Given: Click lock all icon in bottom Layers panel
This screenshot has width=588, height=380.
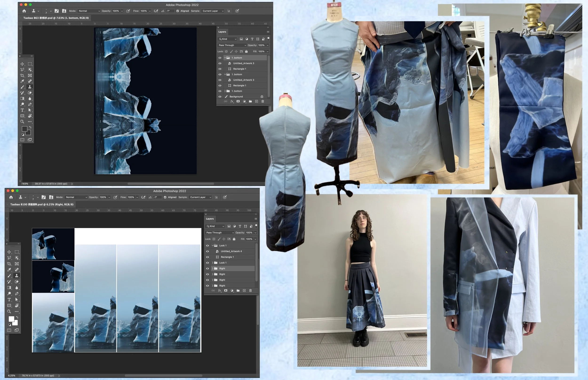Looking at the screenshot, I should click(x=234, y=239).
